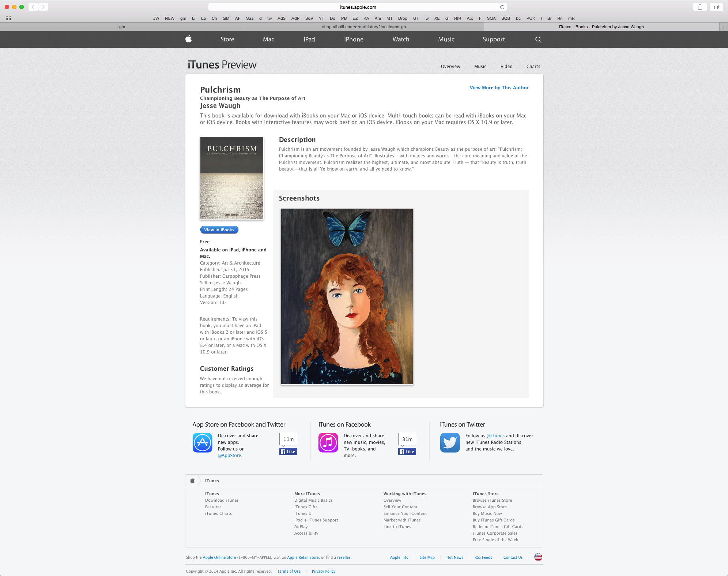Open the Link to iTunes footer link

(x=397, y=527)
